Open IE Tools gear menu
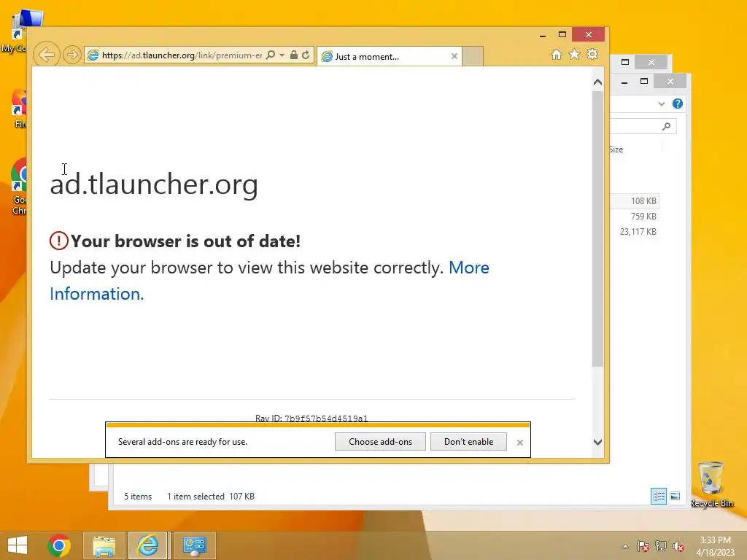The height and width of the screenshot is (560, 747). 592,54
